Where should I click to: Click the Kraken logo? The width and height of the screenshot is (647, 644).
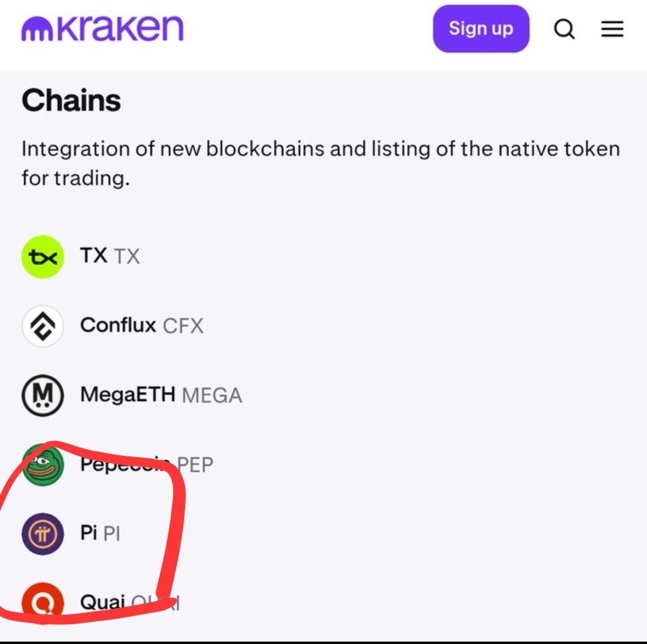coord(102,29)
